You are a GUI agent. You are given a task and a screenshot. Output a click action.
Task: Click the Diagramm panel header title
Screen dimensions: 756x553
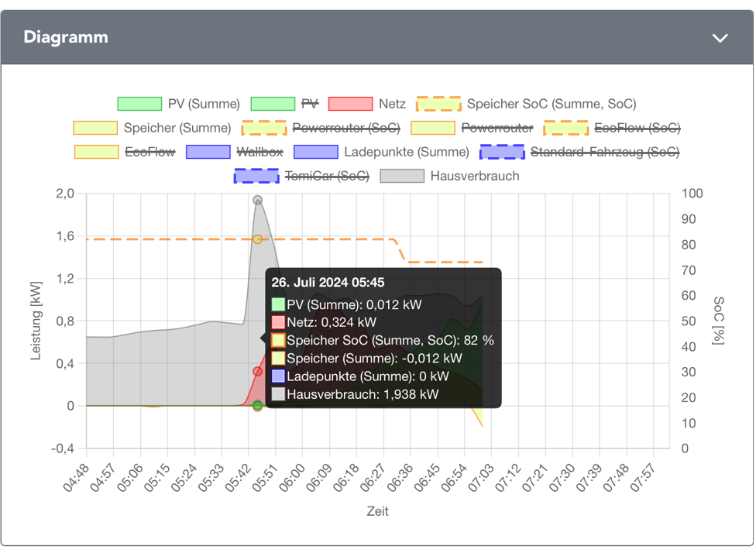click(66, 37)
